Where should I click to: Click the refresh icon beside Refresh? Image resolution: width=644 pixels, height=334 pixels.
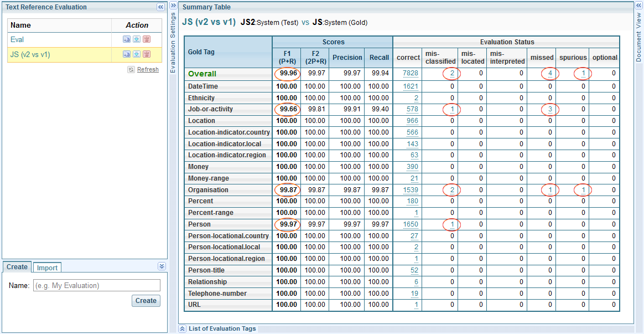[x=131, y=70]
